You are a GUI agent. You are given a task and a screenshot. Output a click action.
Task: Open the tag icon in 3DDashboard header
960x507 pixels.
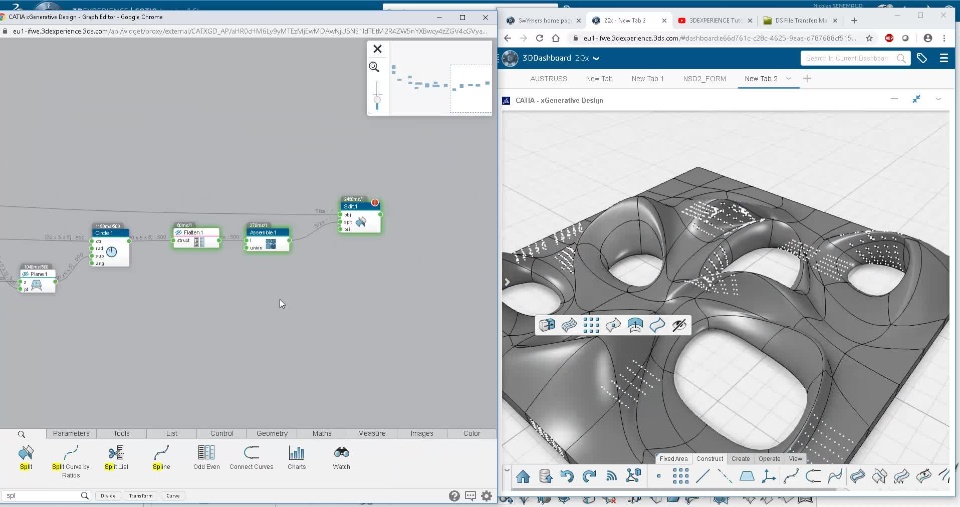[x=922, y=58]
